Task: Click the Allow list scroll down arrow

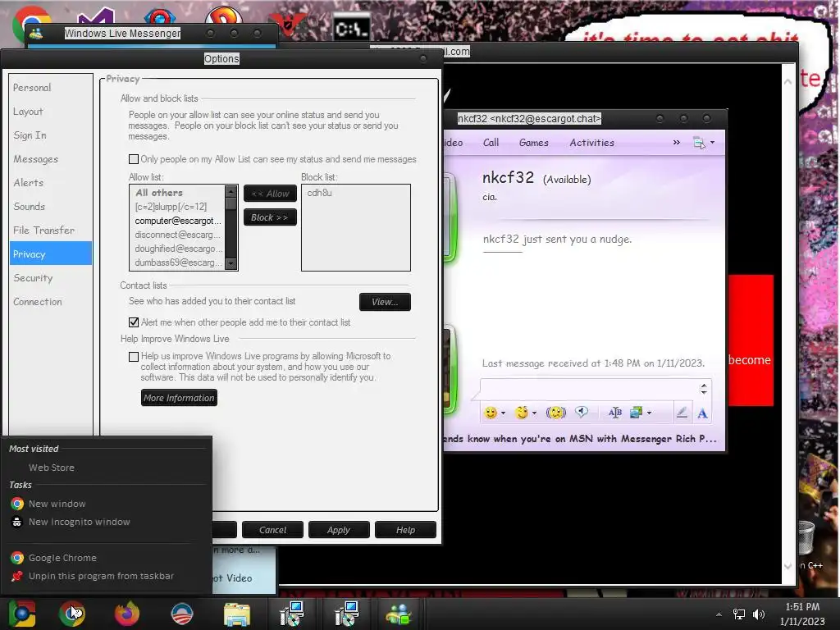Action: tap(231, 263)
